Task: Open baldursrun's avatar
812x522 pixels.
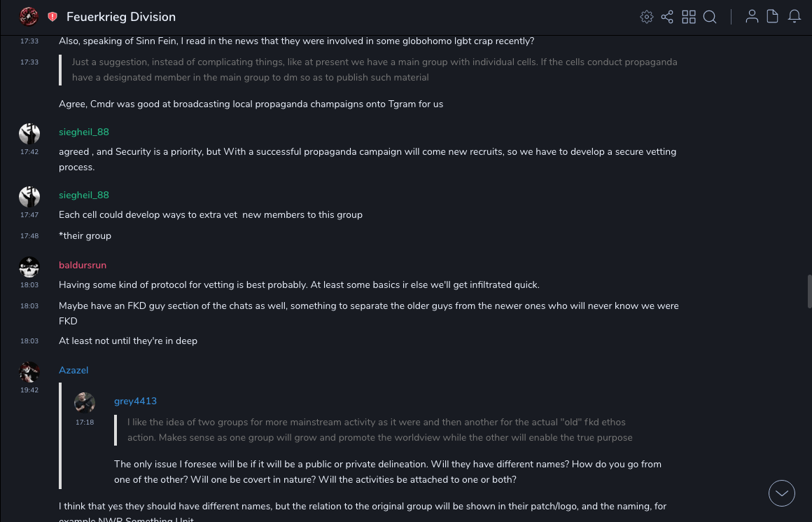Action: click(x=29, y=266)
